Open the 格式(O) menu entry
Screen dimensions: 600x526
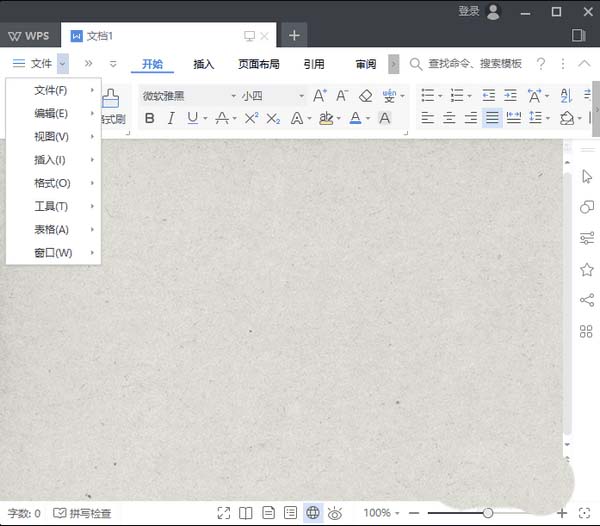click(53, 183)
